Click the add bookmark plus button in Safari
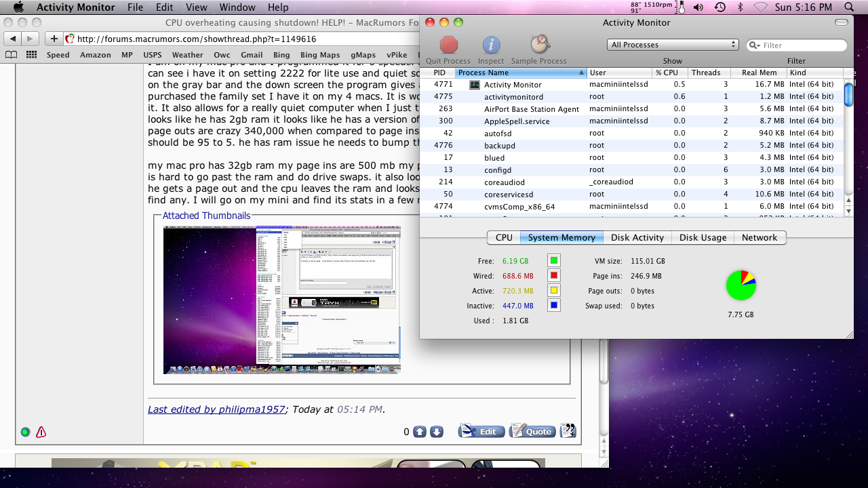 [55, 39]
